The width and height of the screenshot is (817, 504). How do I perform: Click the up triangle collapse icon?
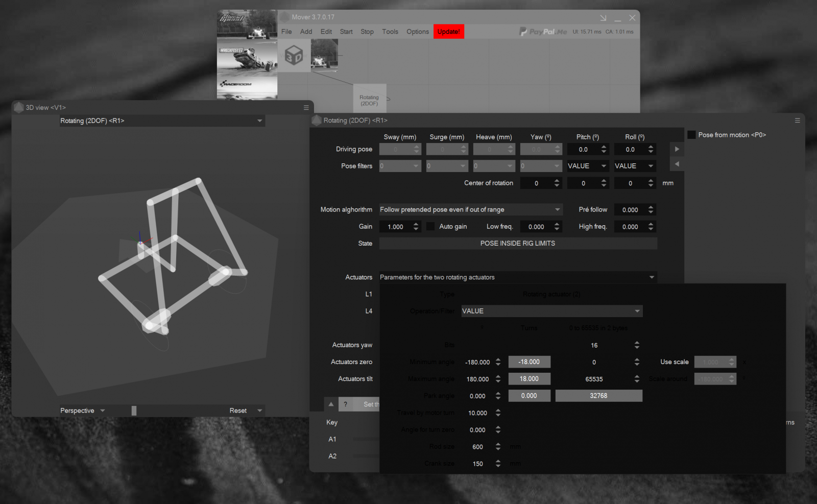331,404
